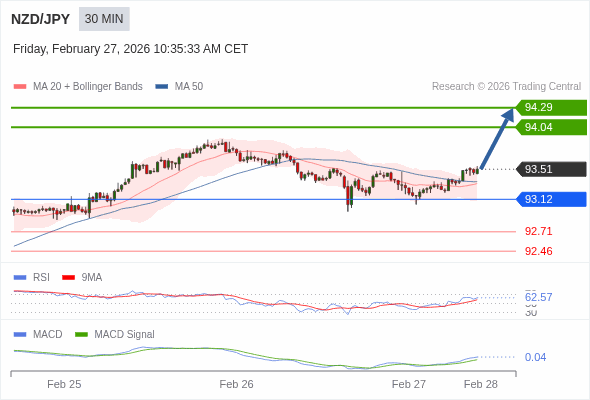The image size is (590, 400).
Task: Click the RSI legend color swatch
Action: point(20,278)
